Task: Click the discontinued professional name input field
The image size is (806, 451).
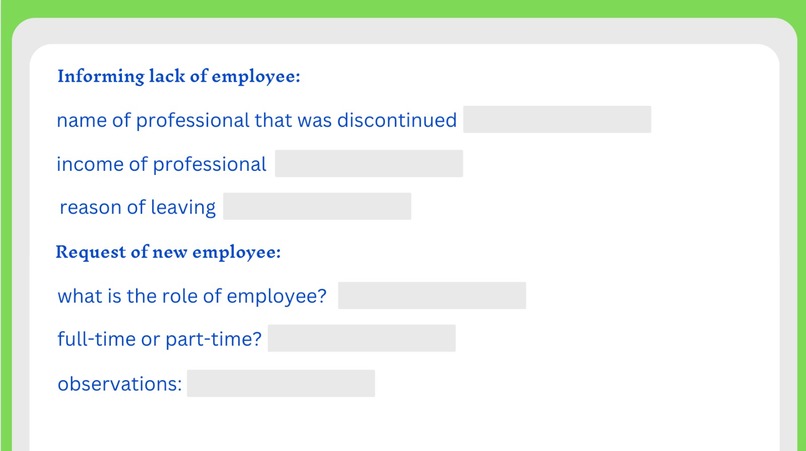Action: click(557, 119)
